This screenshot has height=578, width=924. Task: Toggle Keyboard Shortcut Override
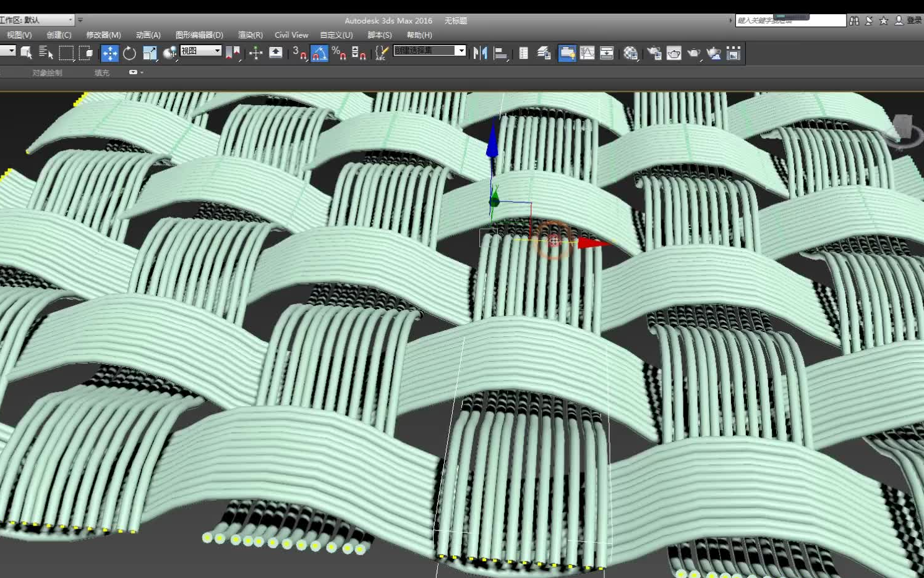(x=275, y=53)
